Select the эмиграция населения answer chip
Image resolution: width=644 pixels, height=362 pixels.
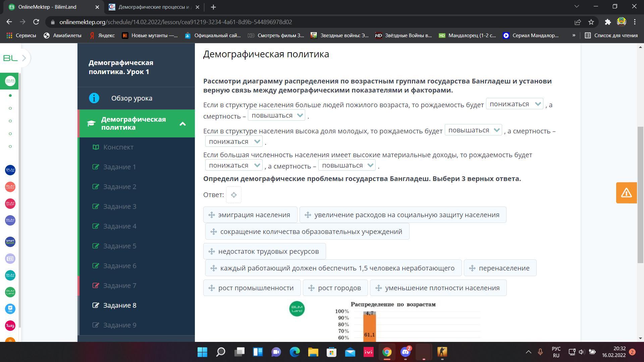pyautogui.click(x=250, y=215)
